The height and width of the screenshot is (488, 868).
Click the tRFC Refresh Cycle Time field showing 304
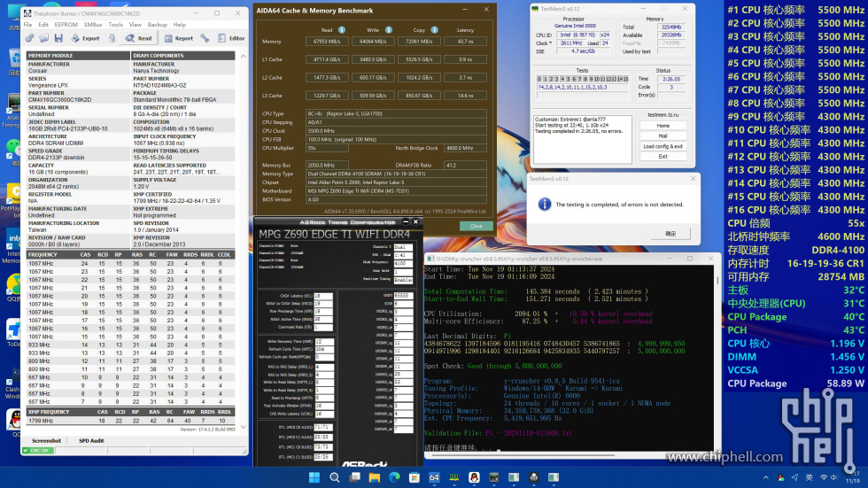pos(323,349)
